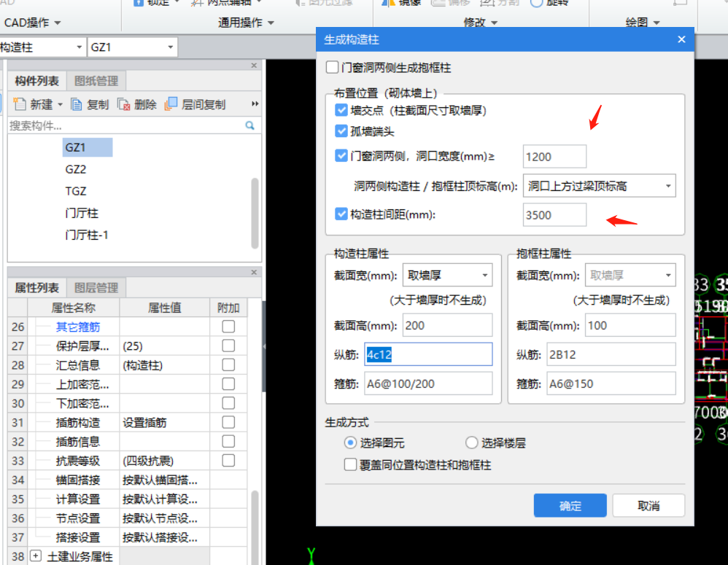
Task: Select the 选择图元 radio button
Action: pyautogui.click(x=350, y=443)
